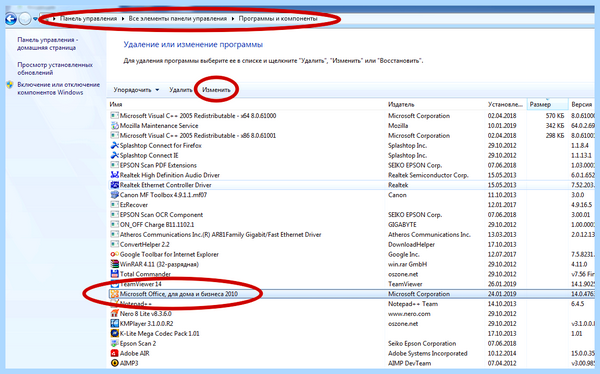Click the WinRAR 4.11 icon
This screenshot has height=374, width=600.
(114, 264)
